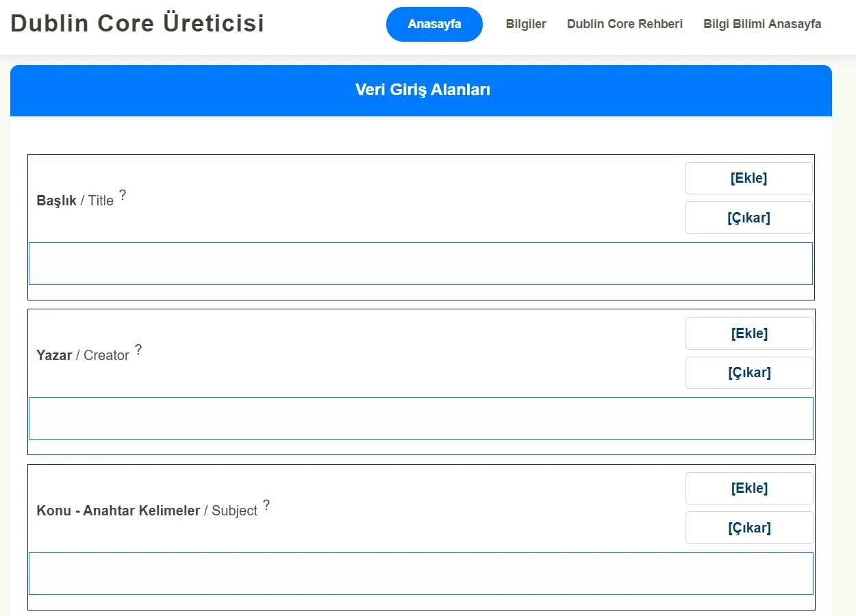Open the Dublin Core Rehberi page
The image size is (856, 616).
(x=625, y=24)
